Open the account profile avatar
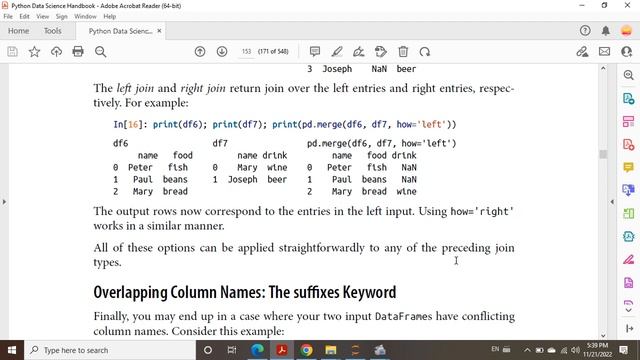This screenshot has width=640, height=360. point(627,31)
